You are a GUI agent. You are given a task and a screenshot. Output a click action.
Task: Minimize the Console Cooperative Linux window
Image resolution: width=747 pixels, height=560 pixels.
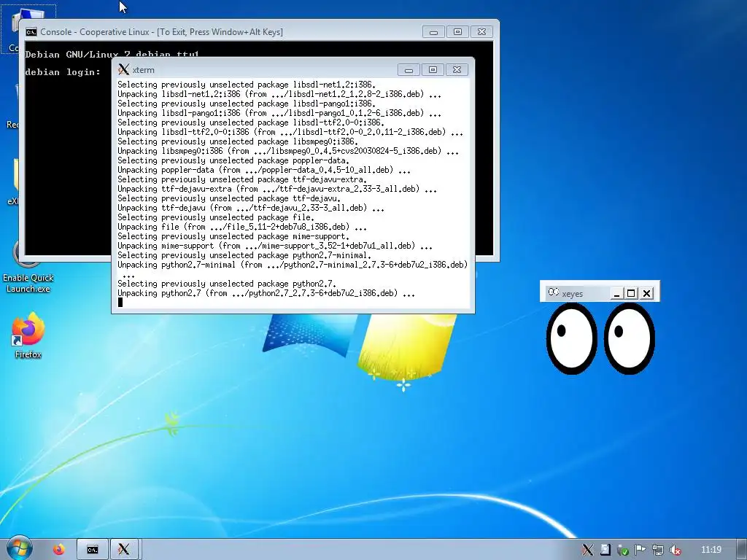coord(433,32)
